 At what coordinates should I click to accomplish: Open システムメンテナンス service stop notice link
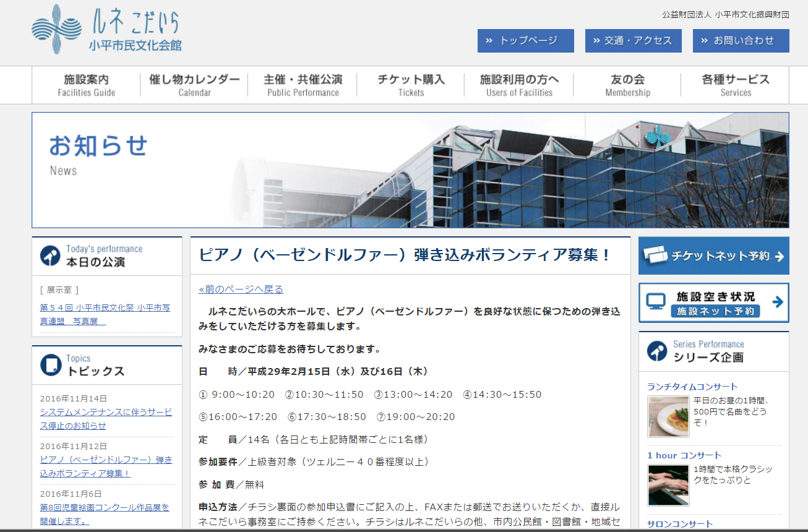(106, 419)
